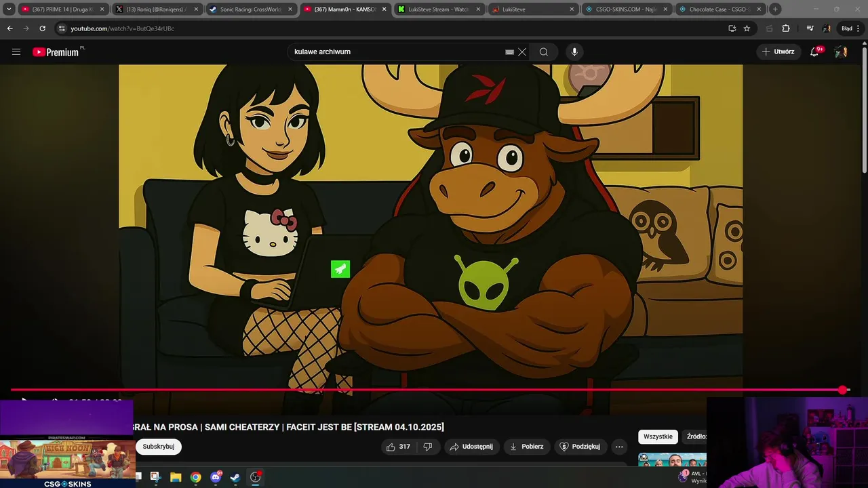Open the install/cast icon in address bar
Viewport: 868px width, 488px height.
click(x=732, y=28)
